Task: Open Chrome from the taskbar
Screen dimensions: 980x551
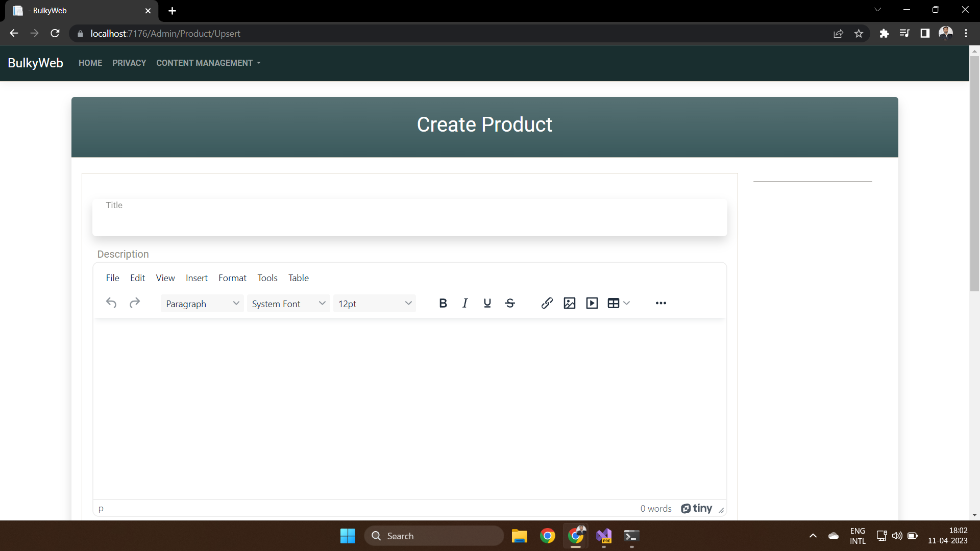Action: click(x=548, y=536)
